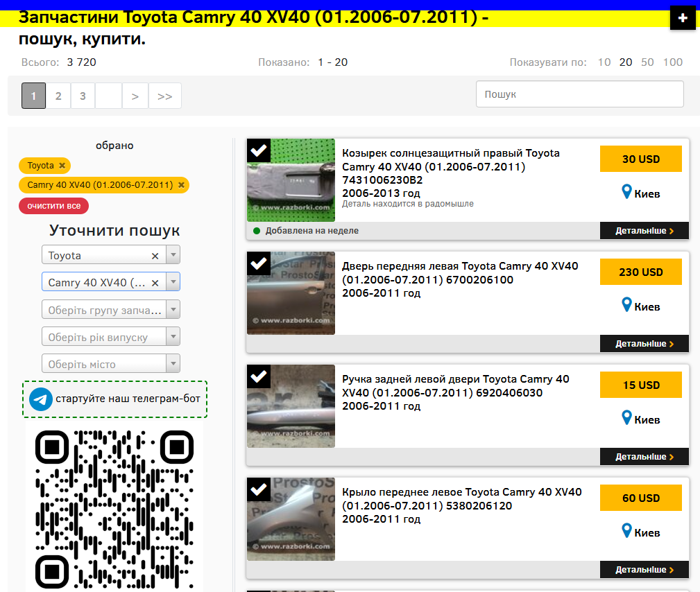Click the Пошук search field
The image size is (700, 592).
[x=579, y=94]
